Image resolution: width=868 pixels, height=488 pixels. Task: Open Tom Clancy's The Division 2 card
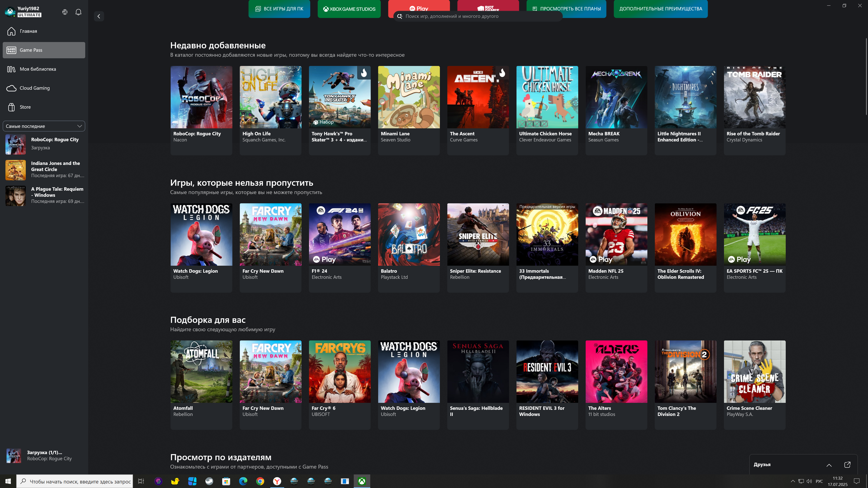coord(685,385)
